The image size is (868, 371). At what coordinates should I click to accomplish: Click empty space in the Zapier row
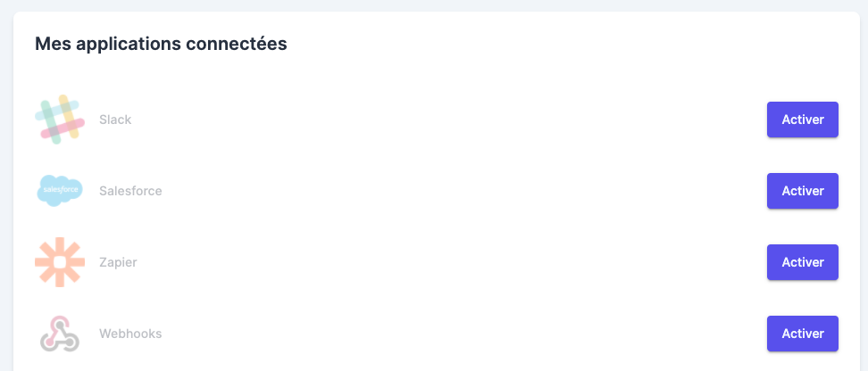[447, 262]
